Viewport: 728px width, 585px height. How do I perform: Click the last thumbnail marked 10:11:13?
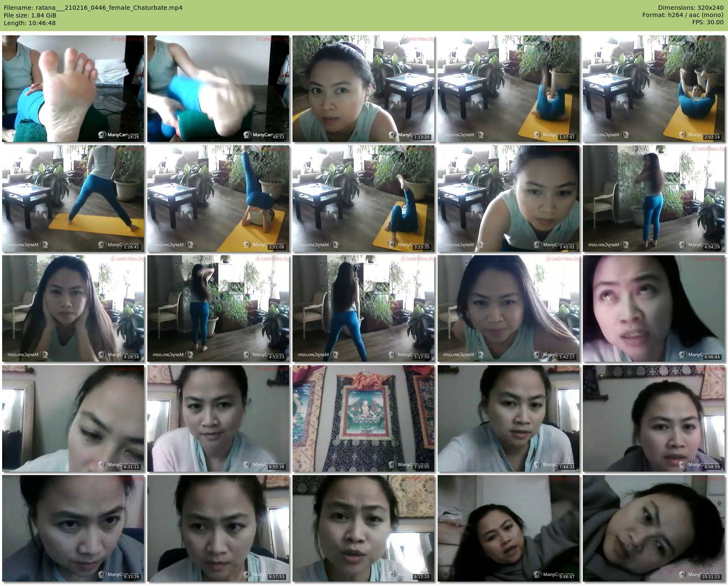(x=653, y=528)
